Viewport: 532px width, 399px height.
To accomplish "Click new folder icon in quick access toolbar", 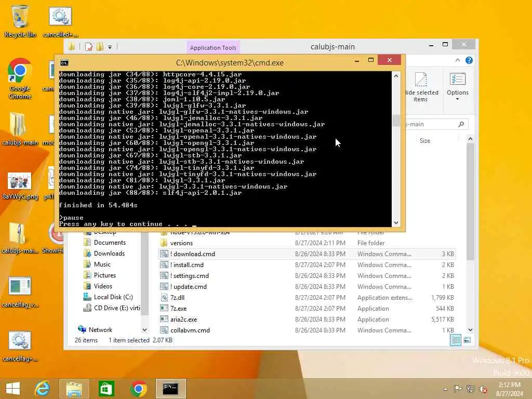I will point(100,47).
